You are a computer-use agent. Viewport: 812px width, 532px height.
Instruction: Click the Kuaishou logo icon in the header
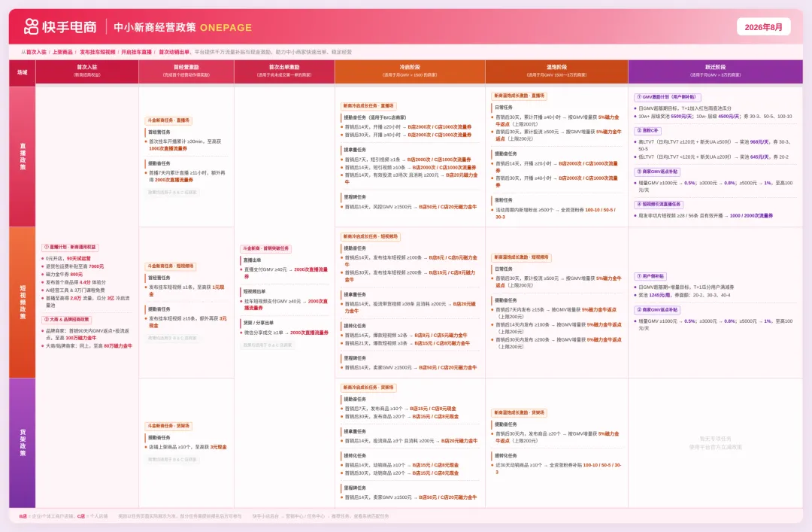32,26
